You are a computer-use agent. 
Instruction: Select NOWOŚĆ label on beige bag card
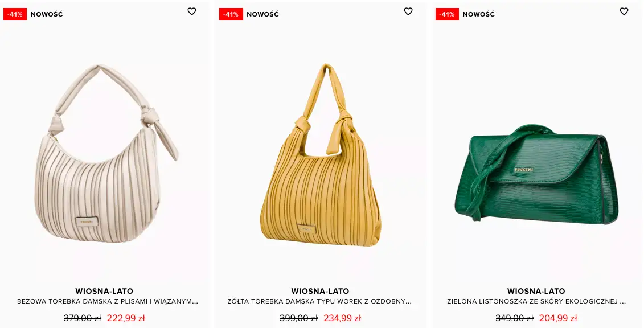point(47,14)
